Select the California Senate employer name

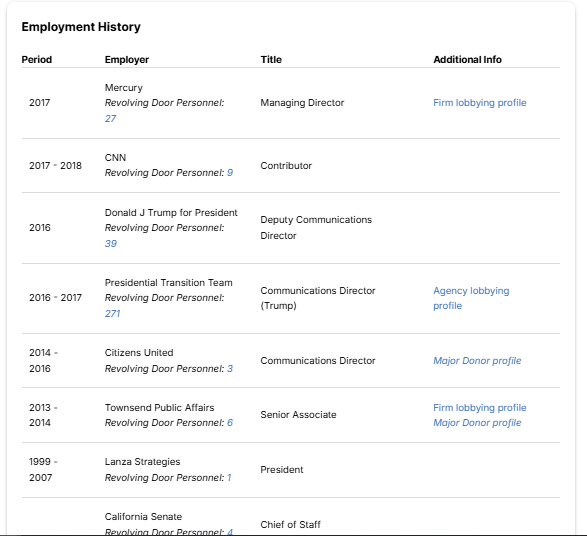[143, 517]
